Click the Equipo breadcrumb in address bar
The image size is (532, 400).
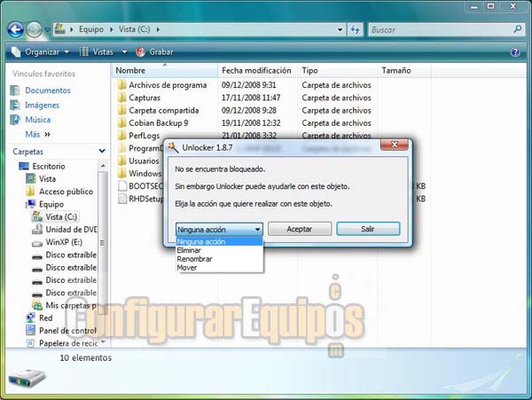point(91,29)
